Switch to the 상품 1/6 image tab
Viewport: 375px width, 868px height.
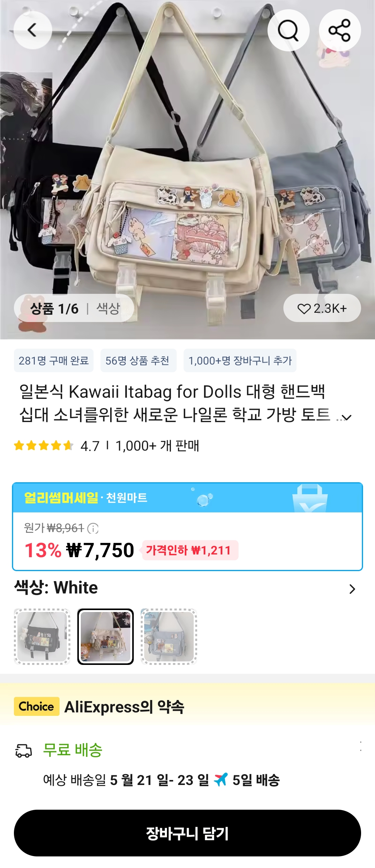54,308
